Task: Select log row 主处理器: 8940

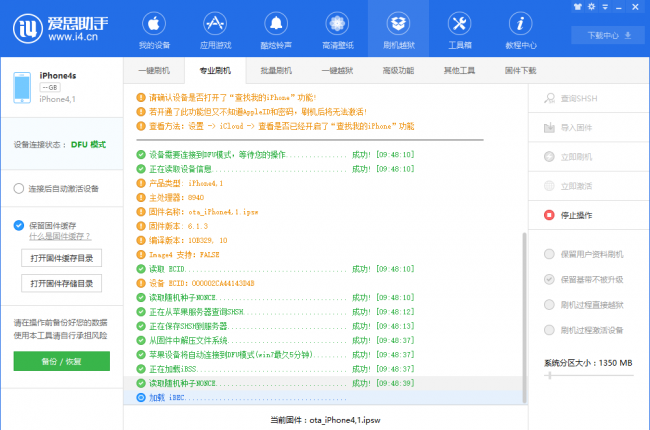Action: tap(325, 197)
